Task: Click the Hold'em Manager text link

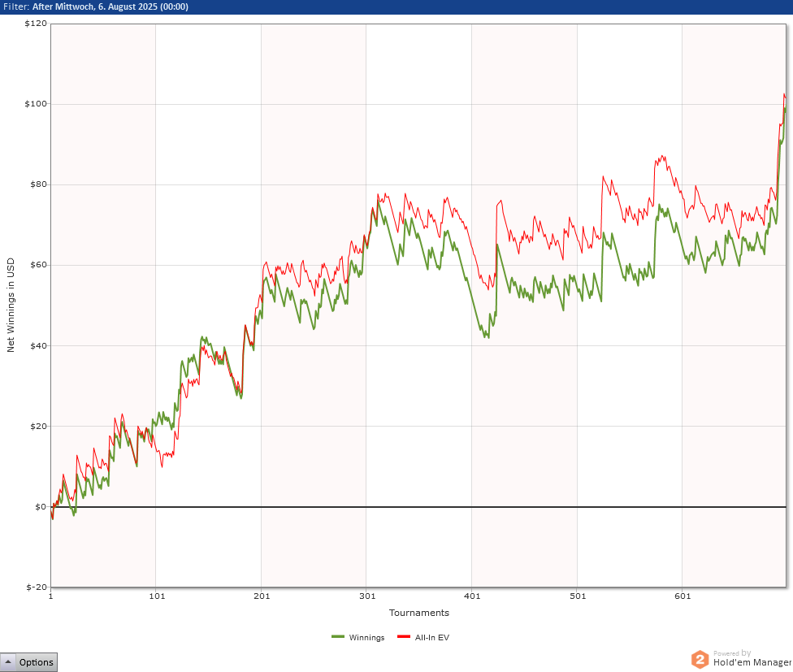Action: pos(752,662)
